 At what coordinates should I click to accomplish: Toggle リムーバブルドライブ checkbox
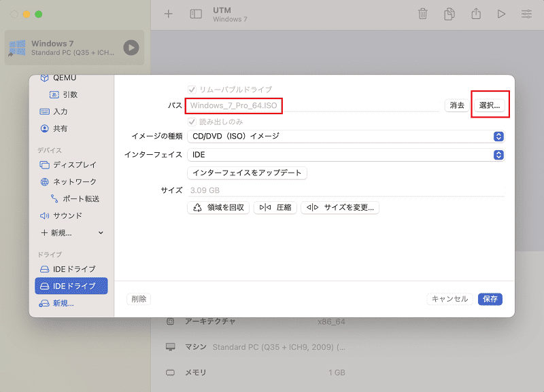(192, 90)
